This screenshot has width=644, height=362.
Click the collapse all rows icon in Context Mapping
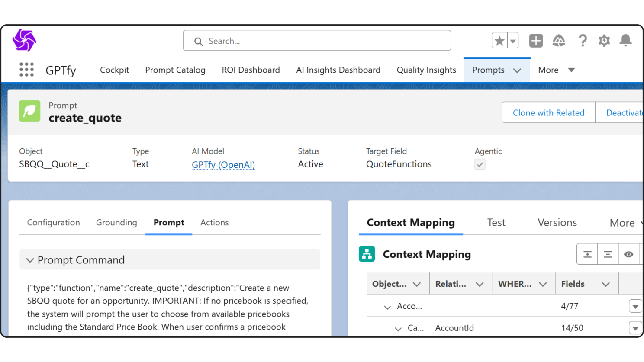click(x=608, y=254)
